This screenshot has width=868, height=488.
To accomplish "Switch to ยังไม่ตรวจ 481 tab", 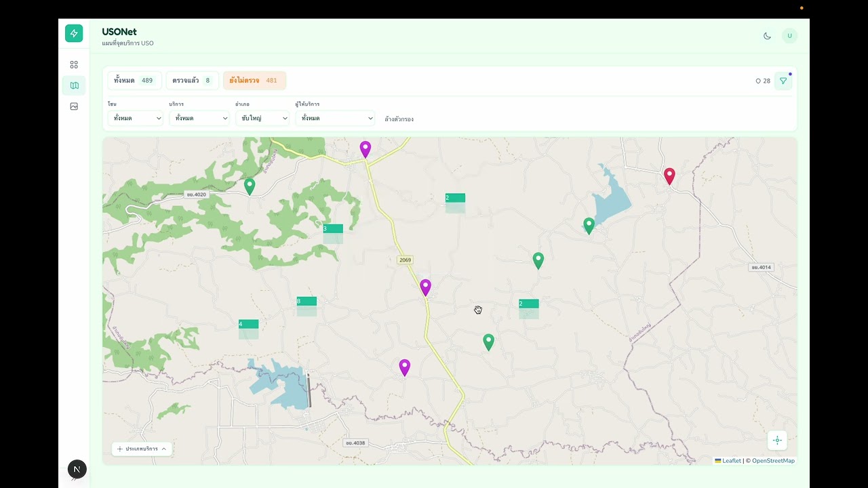I will (x=254, y=81).
